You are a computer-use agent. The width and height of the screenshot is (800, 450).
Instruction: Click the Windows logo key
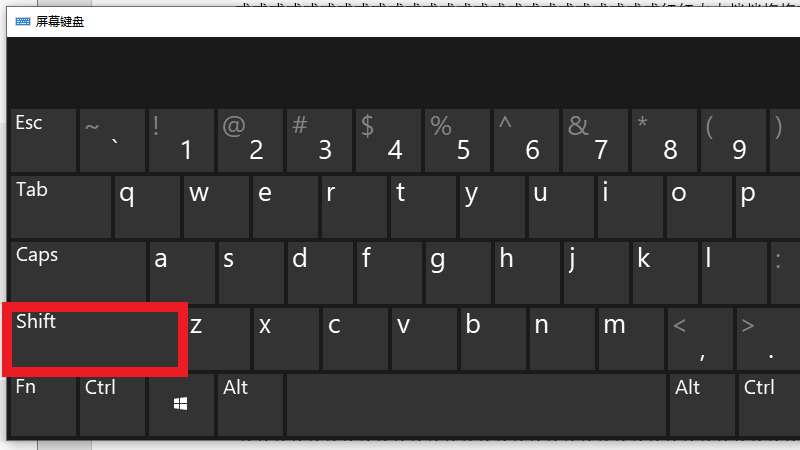181,405
